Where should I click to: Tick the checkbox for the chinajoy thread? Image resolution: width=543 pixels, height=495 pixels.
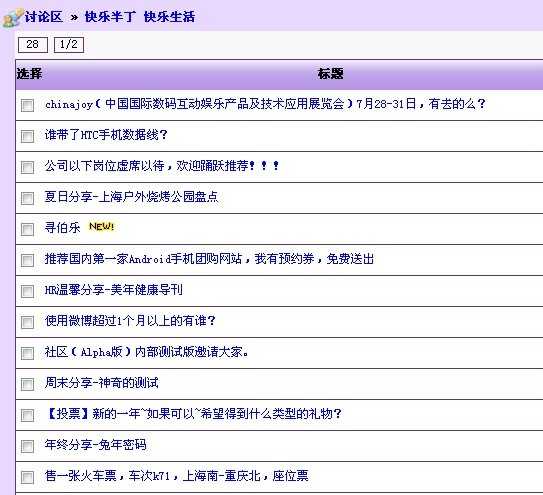27,105
